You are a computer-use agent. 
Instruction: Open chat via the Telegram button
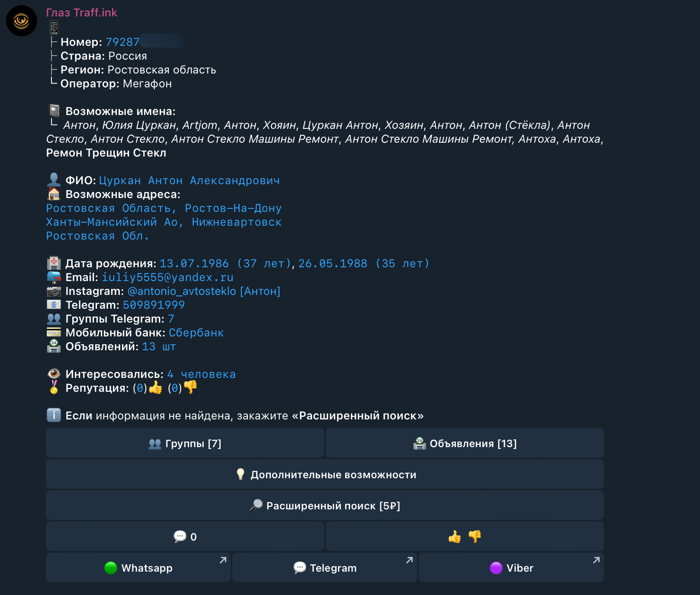click(x=324, y=568)
